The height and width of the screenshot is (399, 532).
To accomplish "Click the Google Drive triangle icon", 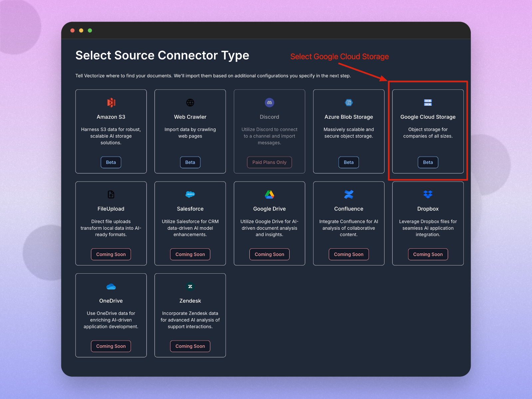I will tap(269, 195).
